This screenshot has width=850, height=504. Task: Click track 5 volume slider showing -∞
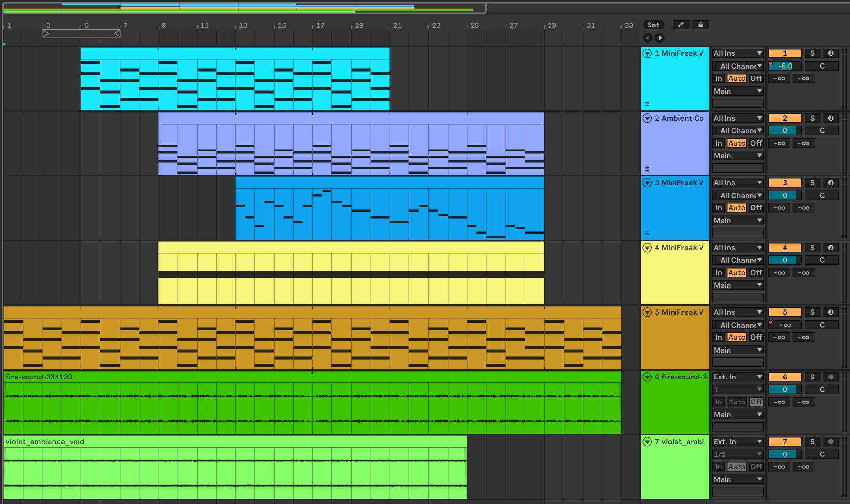tap(785, 325)
